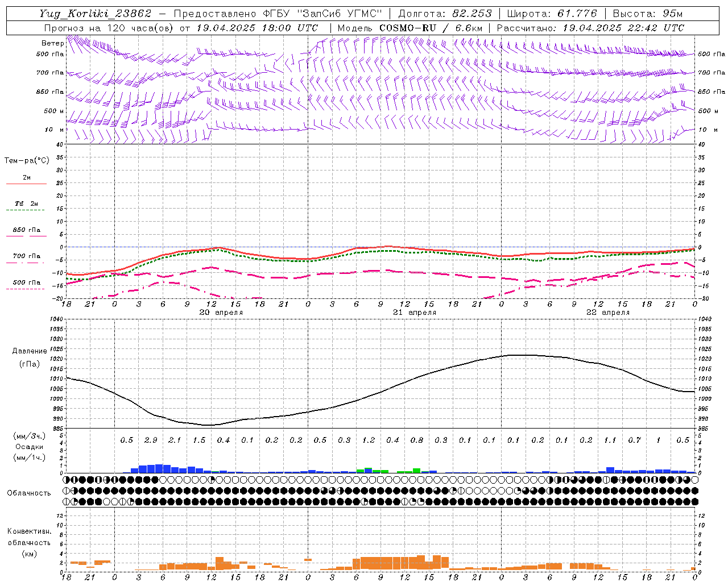
Task: Click the Высота: 95м header field
Action: (x=647, y=14)
